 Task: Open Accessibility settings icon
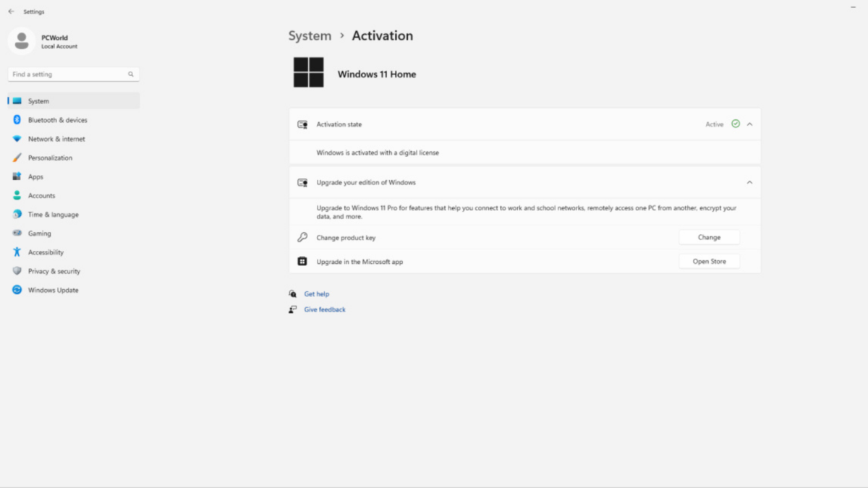click(17, 252)
